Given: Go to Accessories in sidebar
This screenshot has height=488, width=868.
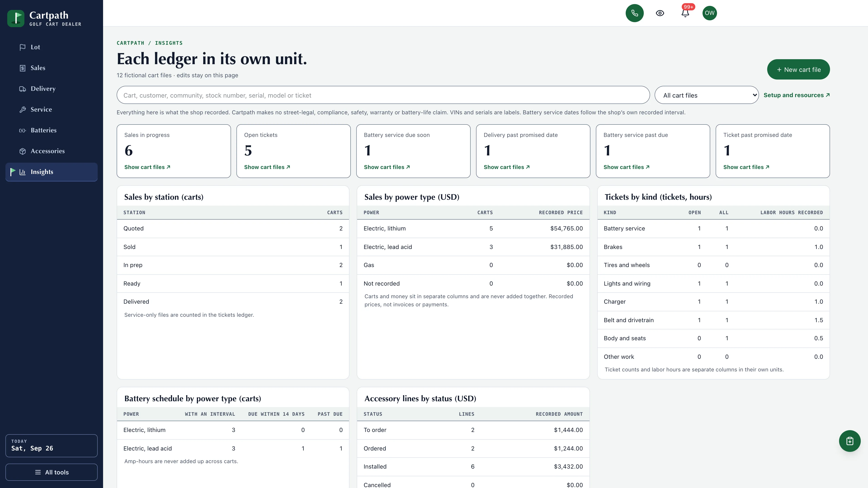Looking at the screenshot, I should 52,151.
